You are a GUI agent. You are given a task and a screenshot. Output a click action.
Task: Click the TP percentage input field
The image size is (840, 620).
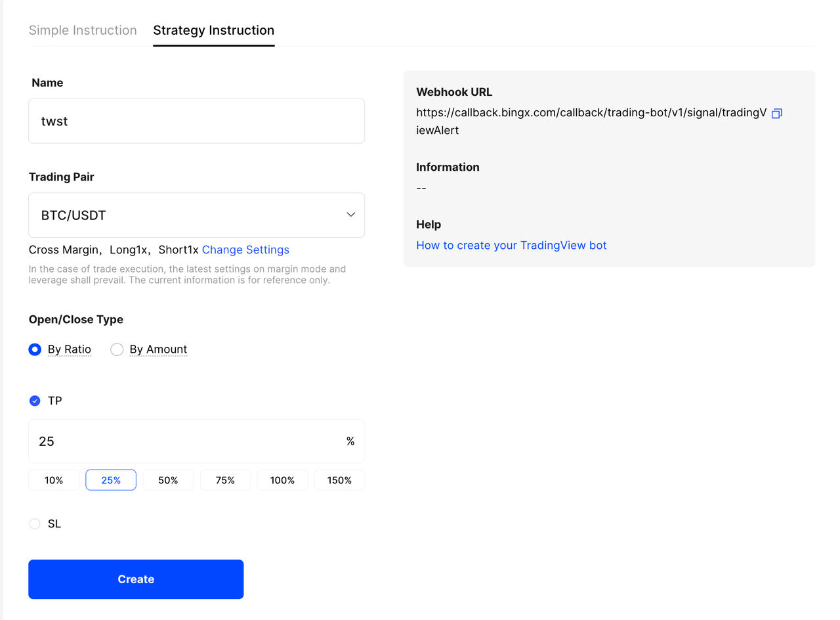[187, 441]
